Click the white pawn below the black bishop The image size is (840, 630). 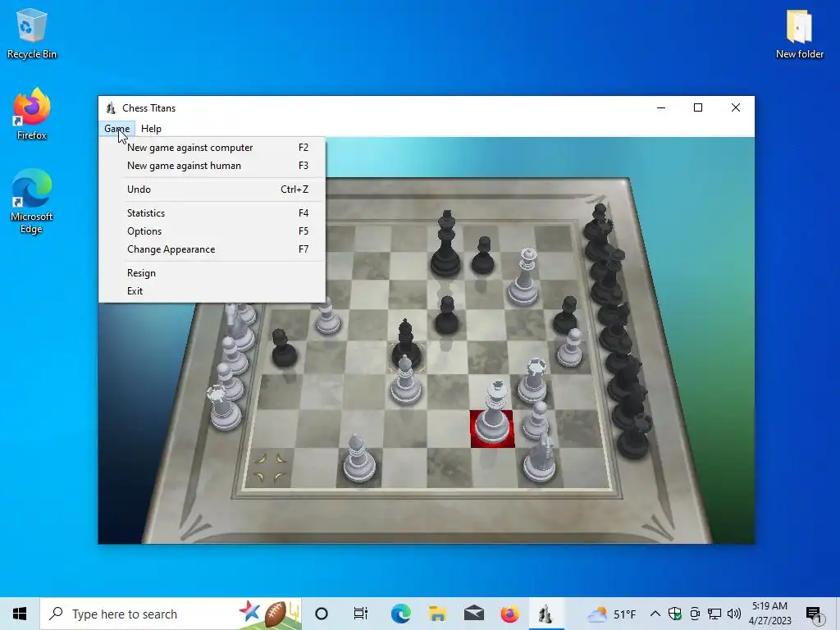(x=405, y=381)
